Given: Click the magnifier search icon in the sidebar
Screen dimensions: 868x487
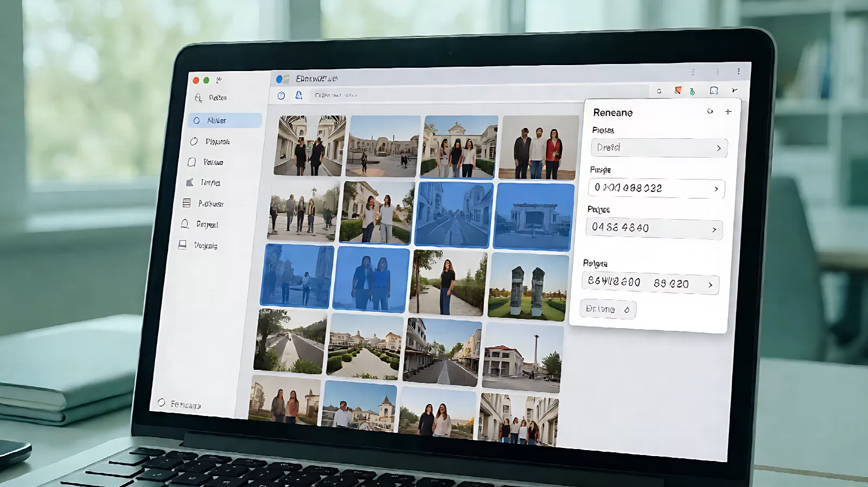Looking at the screenshot, I should 199,98.
